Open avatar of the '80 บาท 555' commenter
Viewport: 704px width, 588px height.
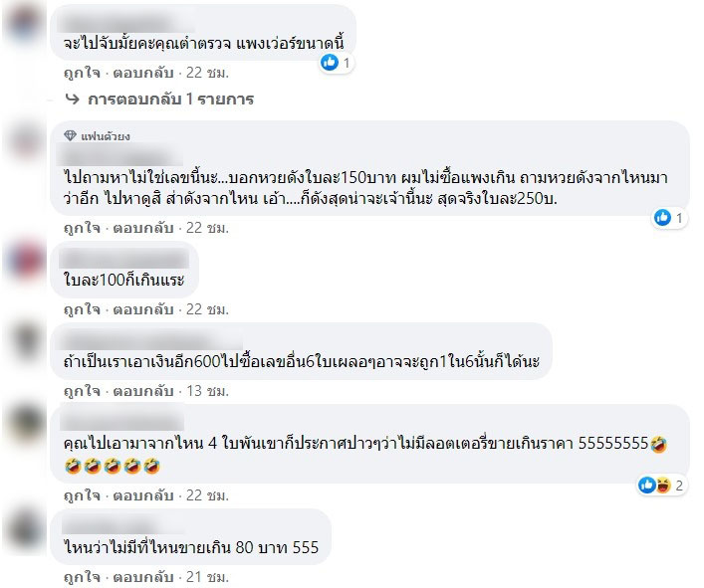(x=26, y=528)
